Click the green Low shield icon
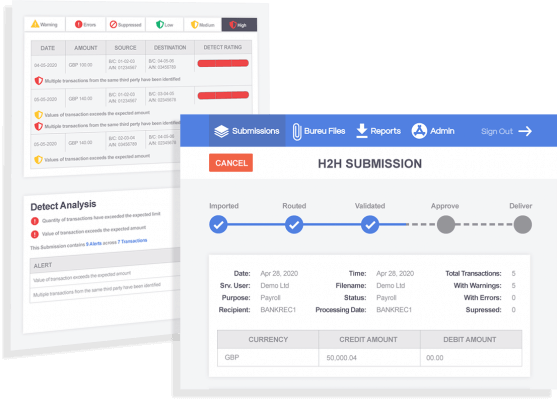 coord(160,24)
